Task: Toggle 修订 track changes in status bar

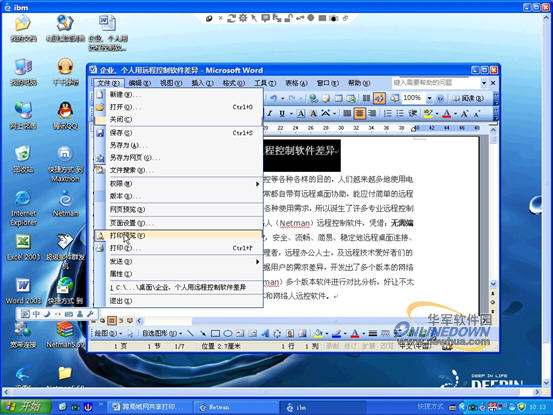Action: click(350, 347)
